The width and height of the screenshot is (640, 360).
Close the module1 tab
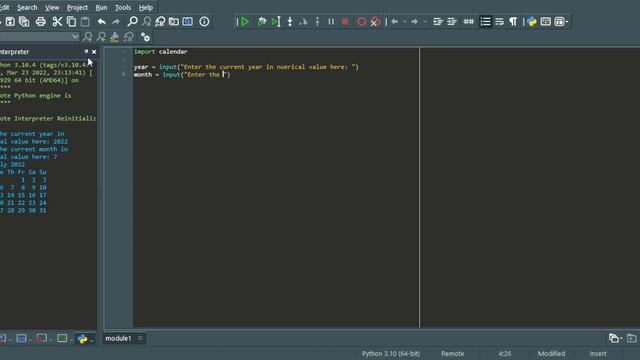click(140, 338)
